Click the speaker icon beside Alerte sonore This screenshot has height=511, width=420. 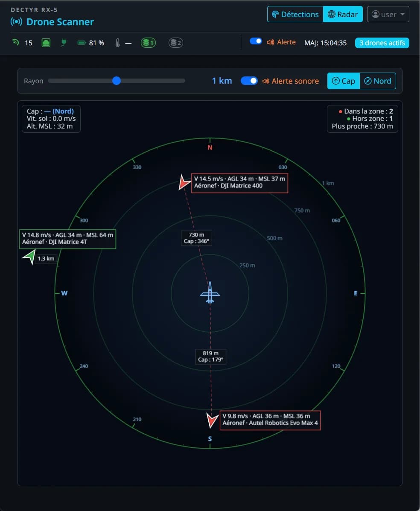pyautogui.click(x=265, y=81)
